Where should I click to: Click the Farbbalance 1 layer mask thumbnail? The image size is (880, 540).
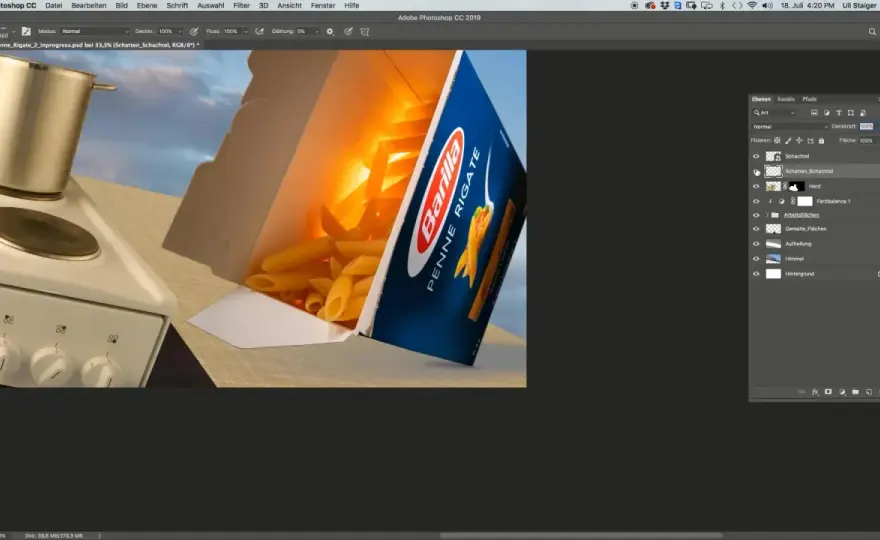click(x=805, y=201)
